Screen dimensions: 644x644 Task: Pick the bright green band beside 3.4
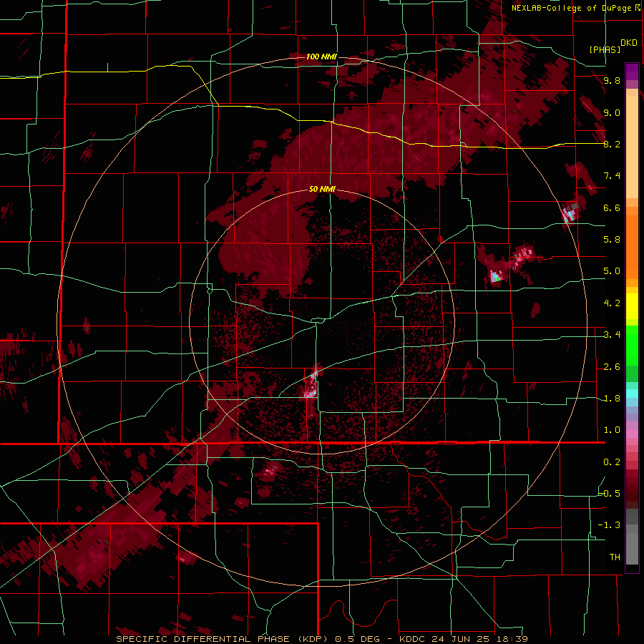click(x=632, y=345)
